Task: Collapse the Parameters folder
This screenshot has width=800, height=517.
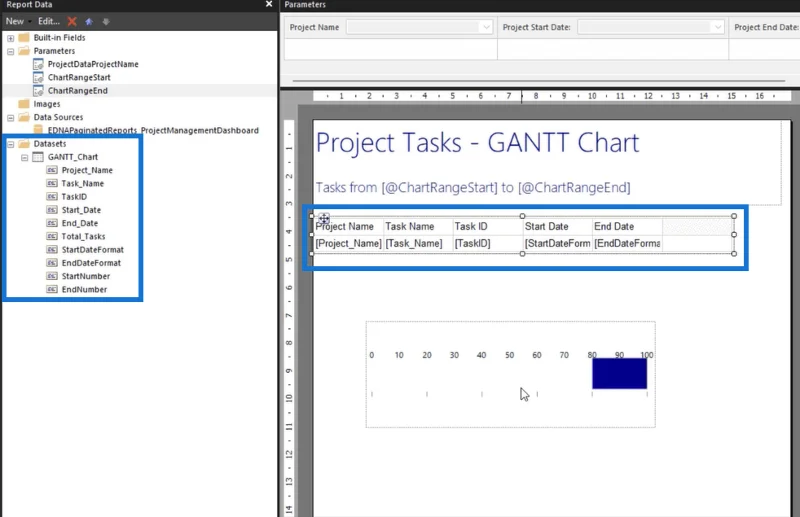Action: [x=11, y=52]
